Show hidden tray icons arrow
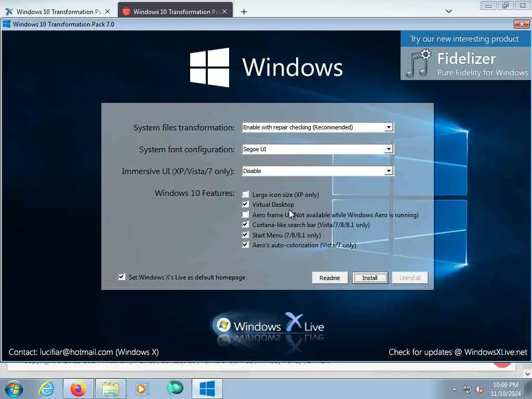532x399 pixels. (454, 389)
